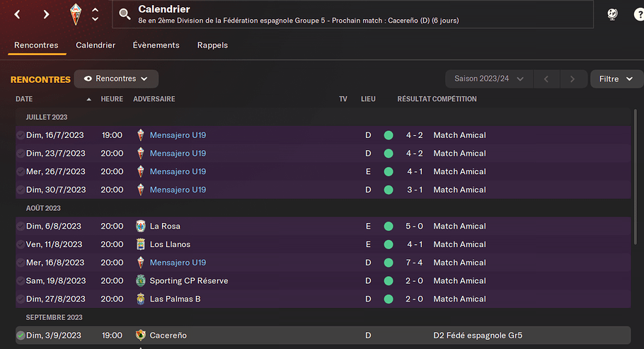The image size is (644, 349).
Task: Open the Mensajero club crest menu
Action: pyautogui.click(x=76, y=14)
